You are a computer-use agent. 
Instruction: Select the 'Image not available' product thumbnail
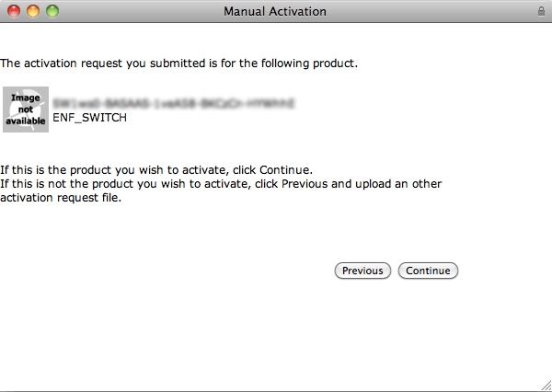tap(26, 110)
